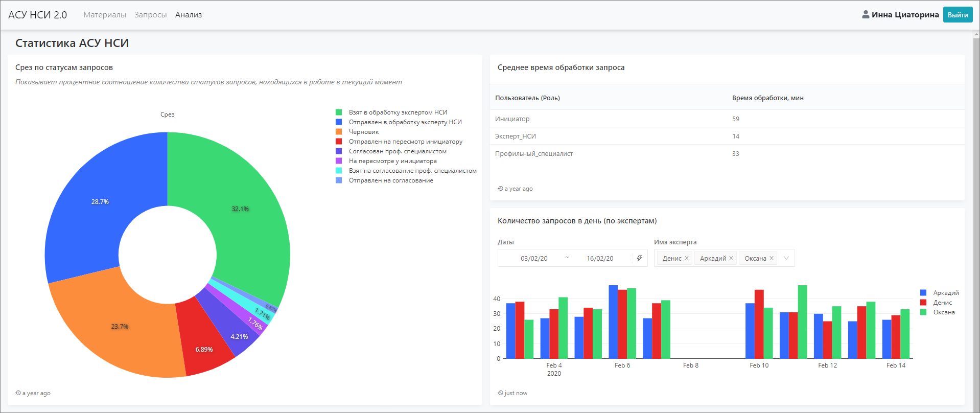Click the АСУ НСИ 2.0 brand link

(38, 15)
